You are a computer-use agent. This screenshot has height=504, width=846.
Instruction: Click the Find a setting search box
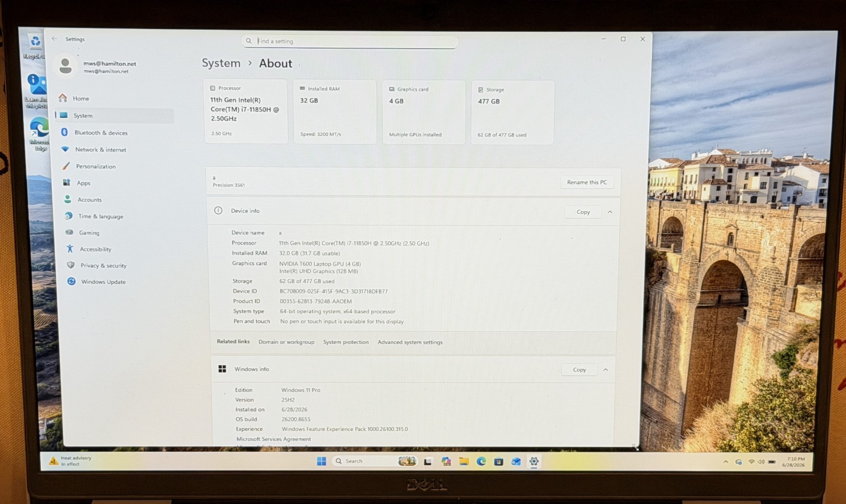click(349, 41)
